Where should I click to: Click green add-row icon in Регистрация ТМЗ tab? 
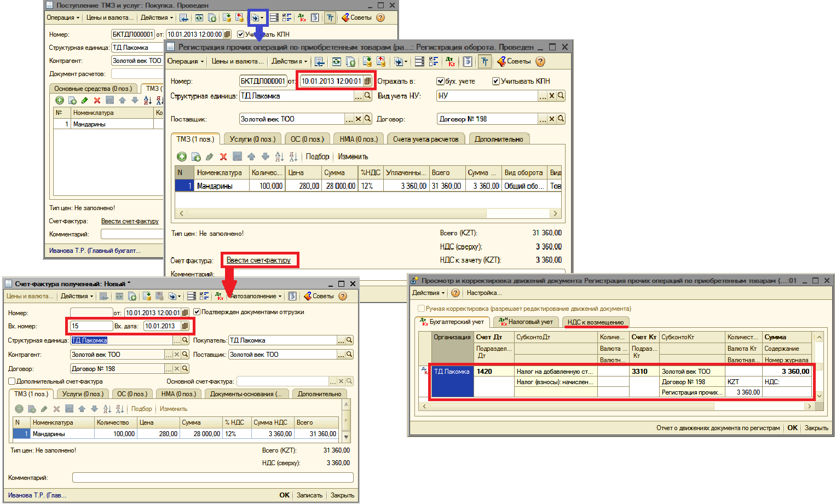click(x=182, y=157)
